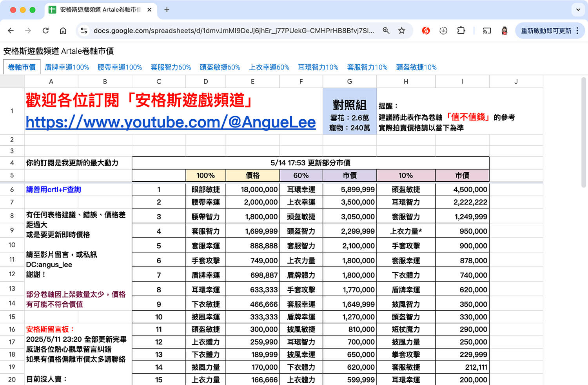Open the youtube.com/@AngueLee link
The width and height of the screenshot is (588, 385).
pos(171,122)
